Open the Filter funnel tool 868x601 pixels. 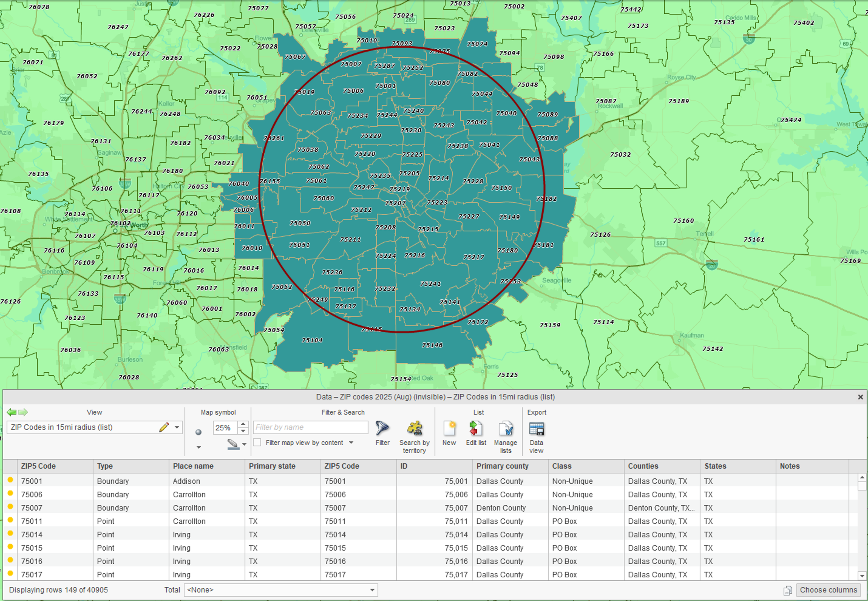point(382,428)
